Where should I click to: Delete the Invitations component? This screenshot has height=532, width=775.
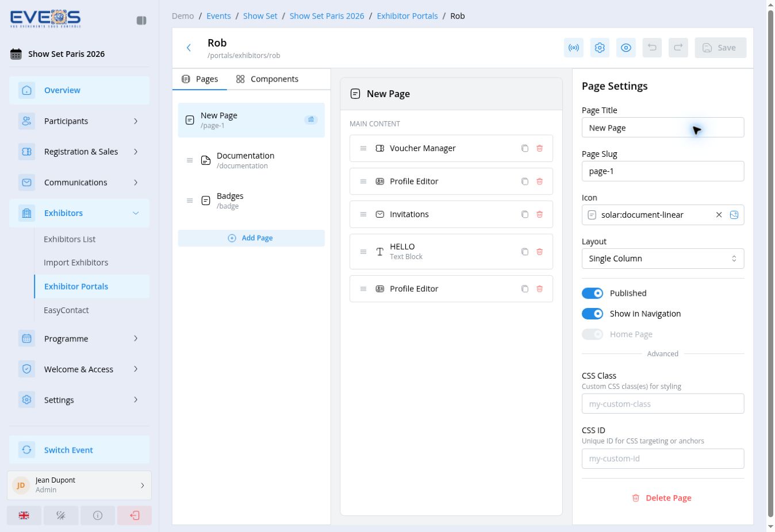point(540,214)
